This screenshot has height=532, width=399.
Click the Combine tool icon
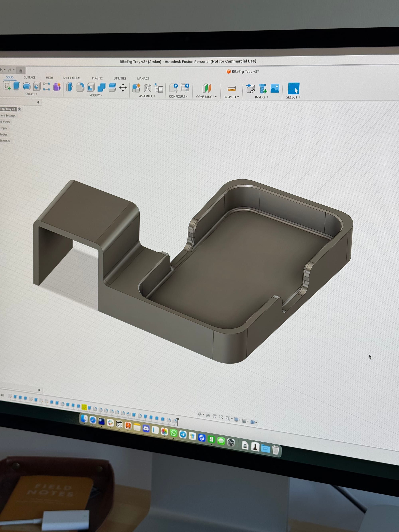(102, 87)
